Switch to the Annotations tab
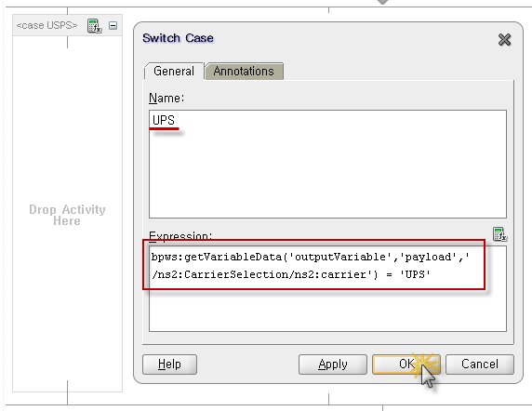This screenshot has height=411, width=532. click(244, 72)
